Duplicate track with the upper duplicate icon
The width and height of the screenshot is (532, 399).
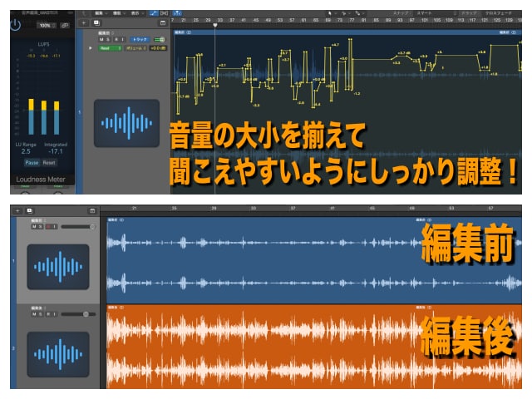point(96,22)
